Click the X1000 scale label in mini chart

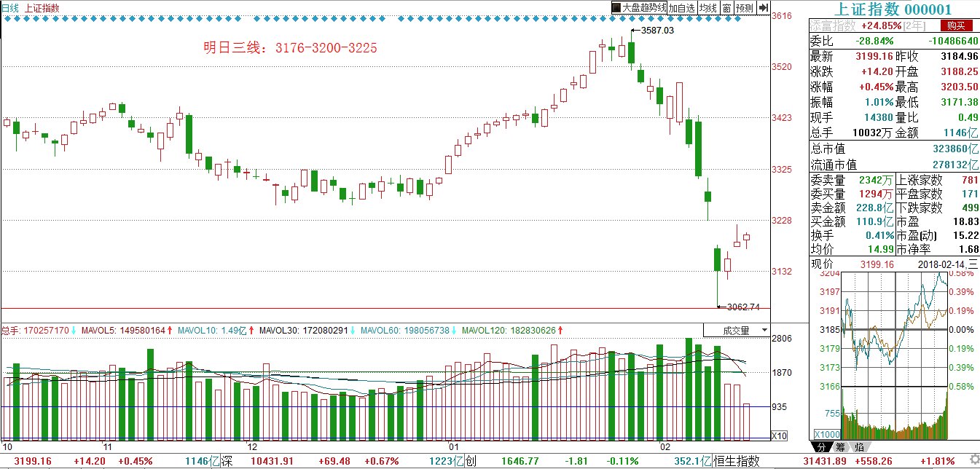[826, 435]
